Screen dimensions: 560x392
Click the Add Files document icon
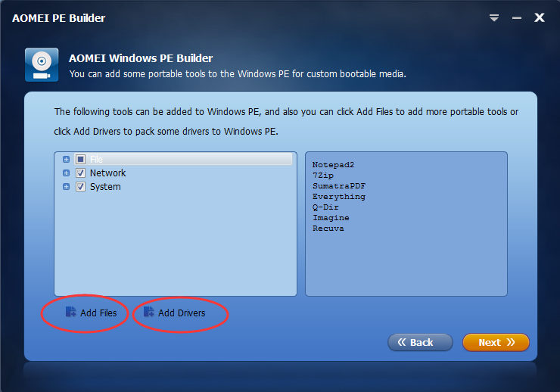pos(70,312)
